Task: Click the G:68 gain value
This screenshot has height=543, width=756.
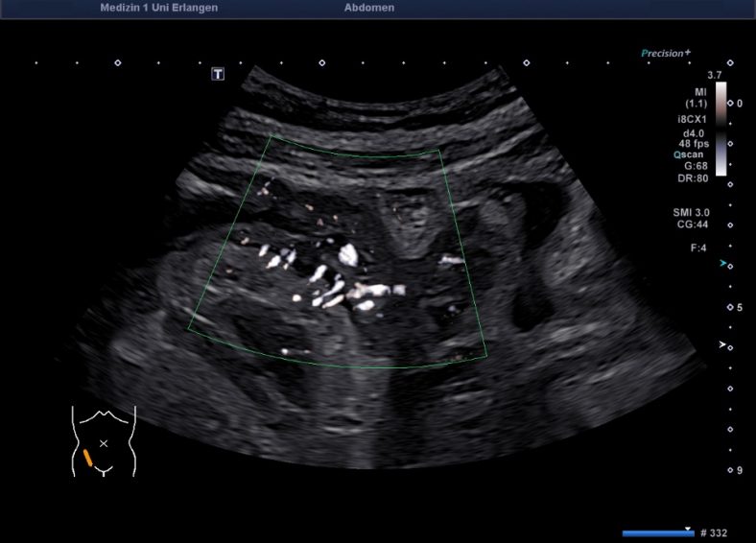Action: click(696, 165)
